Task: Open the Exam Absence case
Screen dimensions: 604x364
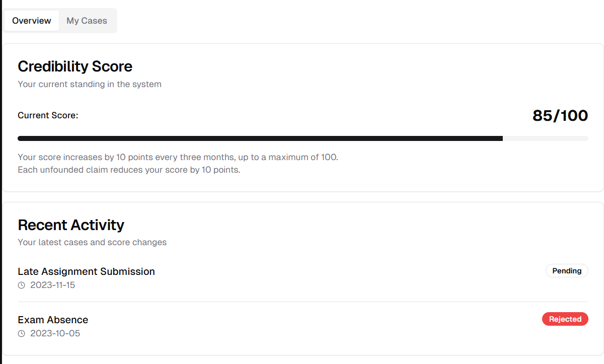Action: point(53,320)
